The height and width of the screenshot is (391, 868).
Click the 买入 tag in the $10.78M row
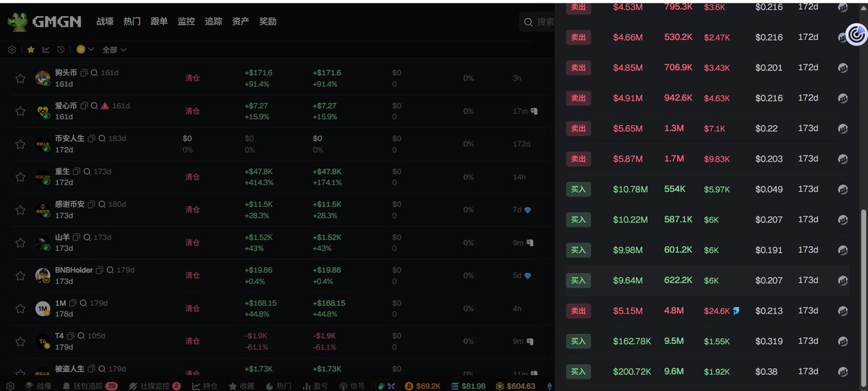coord(578,189)
